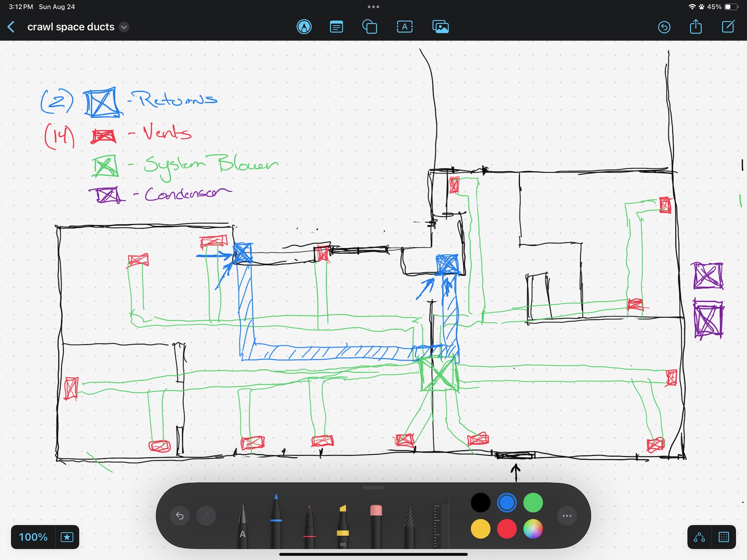The image size is (747, 560).
Task: Expand the crawl space ducts title dropdown
Action: click(124, 27)
